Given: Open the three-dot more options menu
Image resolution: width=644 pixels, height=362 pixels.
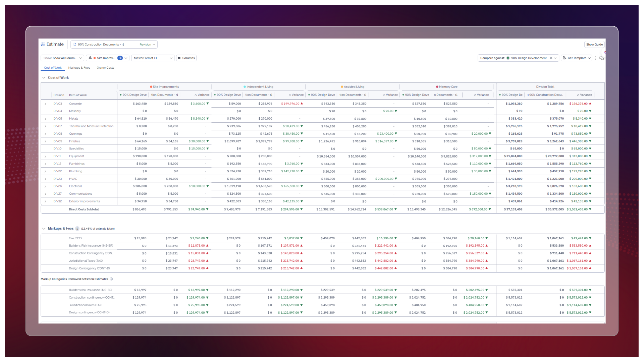Looking at the screenshot, I should click(x=595, y=58).
